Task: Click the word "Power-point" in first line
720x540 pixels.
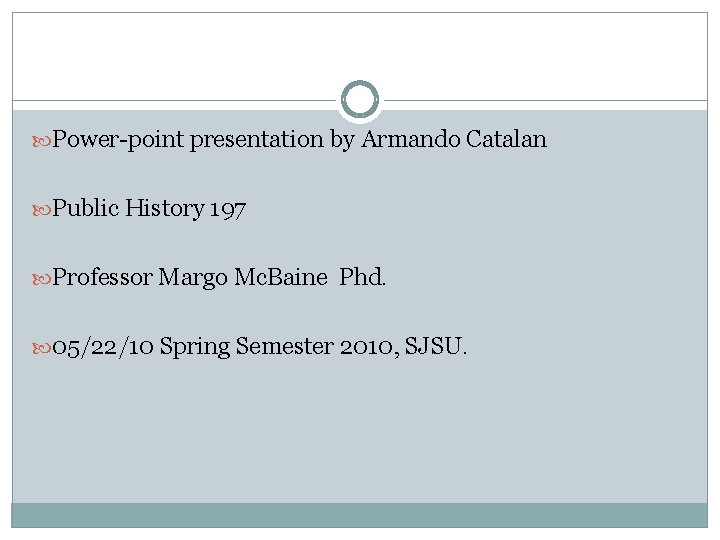Action: [119, 139]
